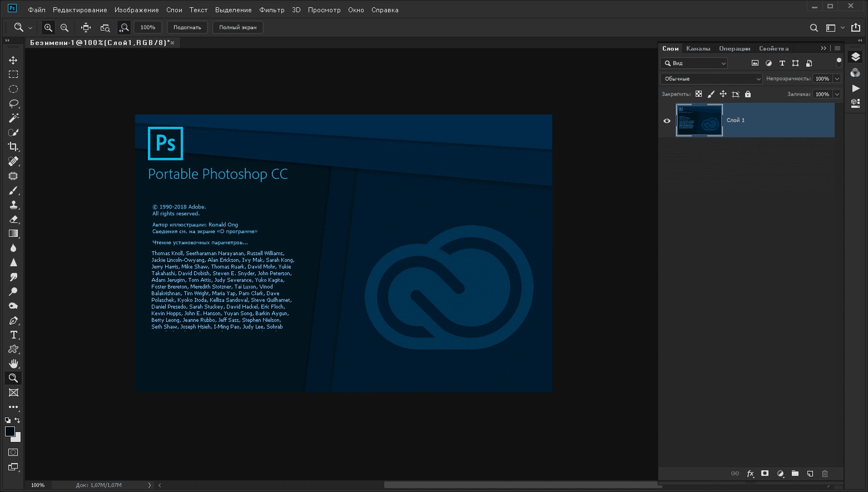Open the Обычные blend mode dropdown
The height and width of the screenshot is (492, 868).
711,79
